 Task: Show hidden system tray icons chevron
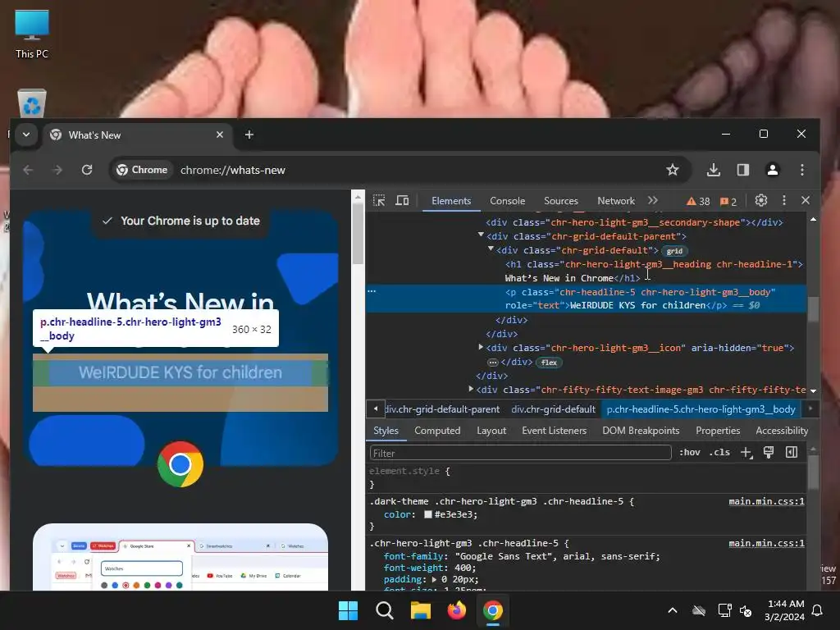point(673,610)
